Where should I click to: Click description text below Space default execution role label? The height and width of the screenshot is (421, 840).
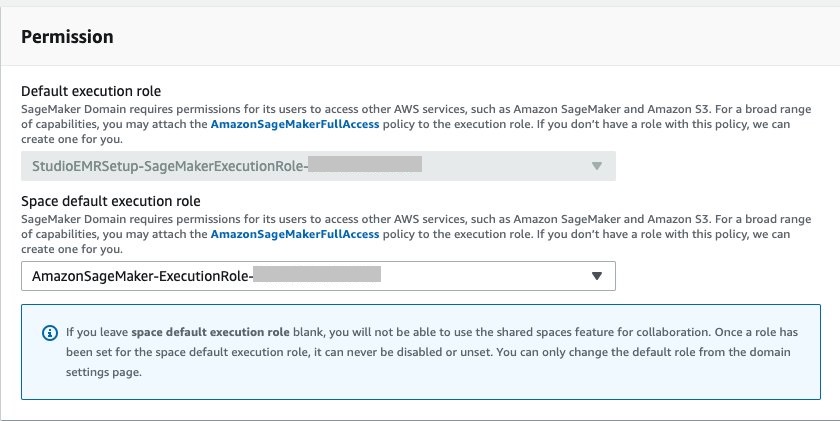(400, 218)
